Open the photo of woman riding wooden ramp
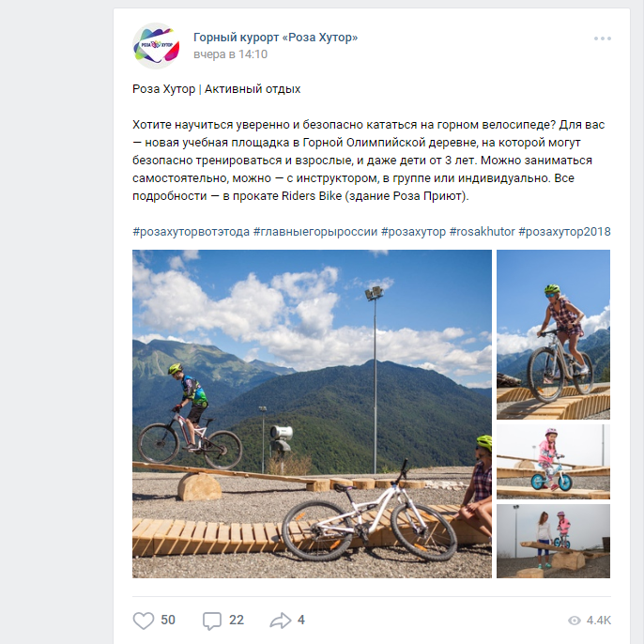Image resolution: width=644 pixels, height=644 pixels. coord(553,334)
